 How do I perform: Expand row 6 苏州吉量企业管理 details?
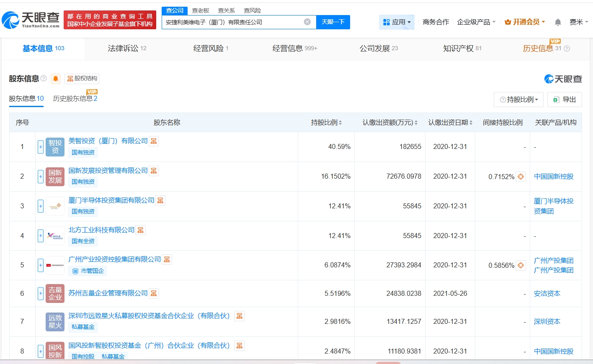(41, 293)
